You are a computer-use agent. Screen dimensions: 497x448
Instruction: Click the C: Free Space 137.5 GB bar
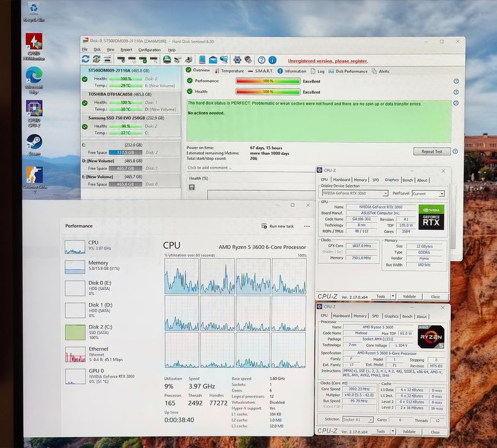point(125,152)
